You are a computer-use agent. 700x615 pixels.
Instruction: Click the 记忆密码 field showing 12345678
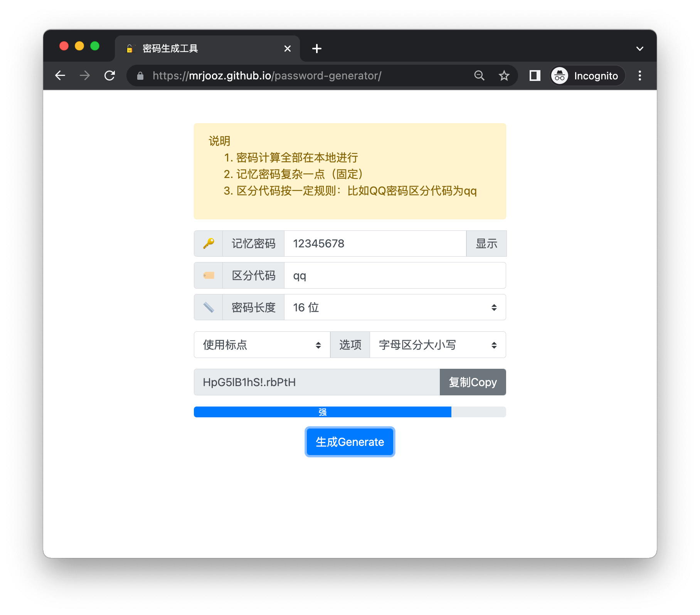click(x=375, y=244)
